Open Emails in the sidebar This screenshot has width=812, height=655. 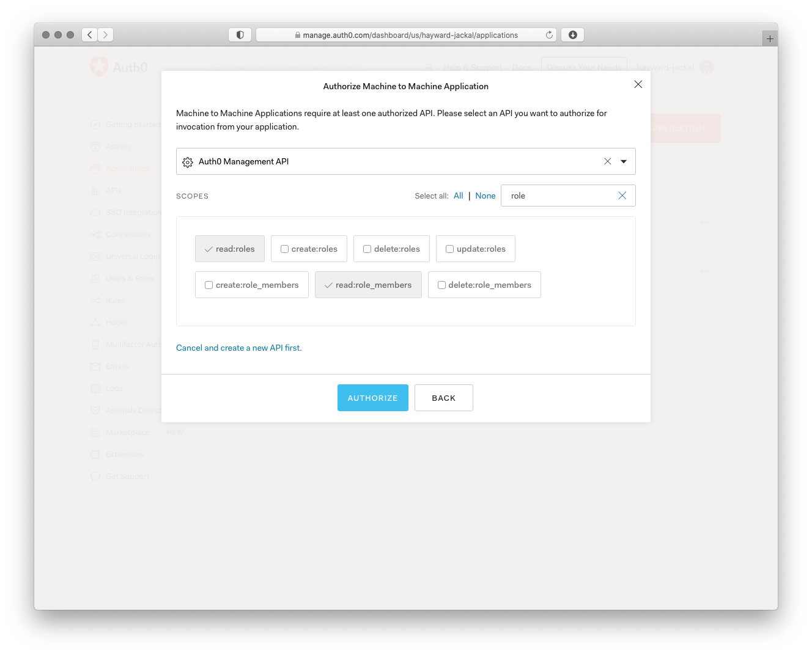pos(110,367)
